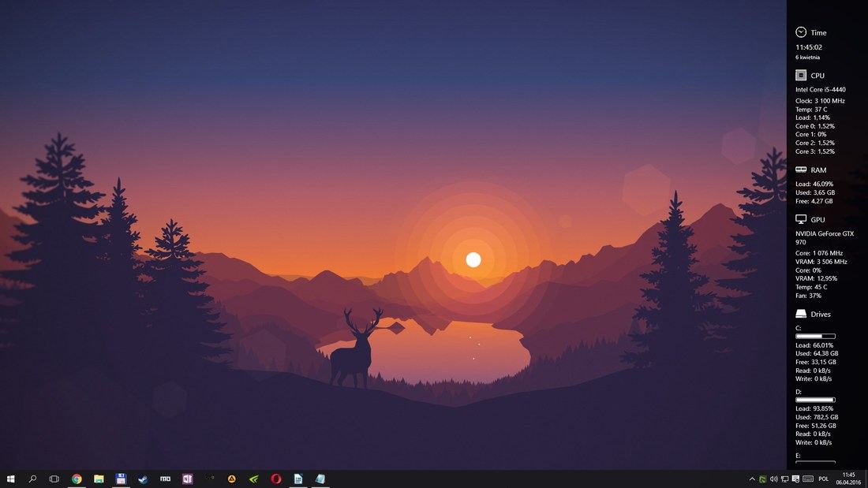Launch Google Chrome from the taskbar

[77, 479]
